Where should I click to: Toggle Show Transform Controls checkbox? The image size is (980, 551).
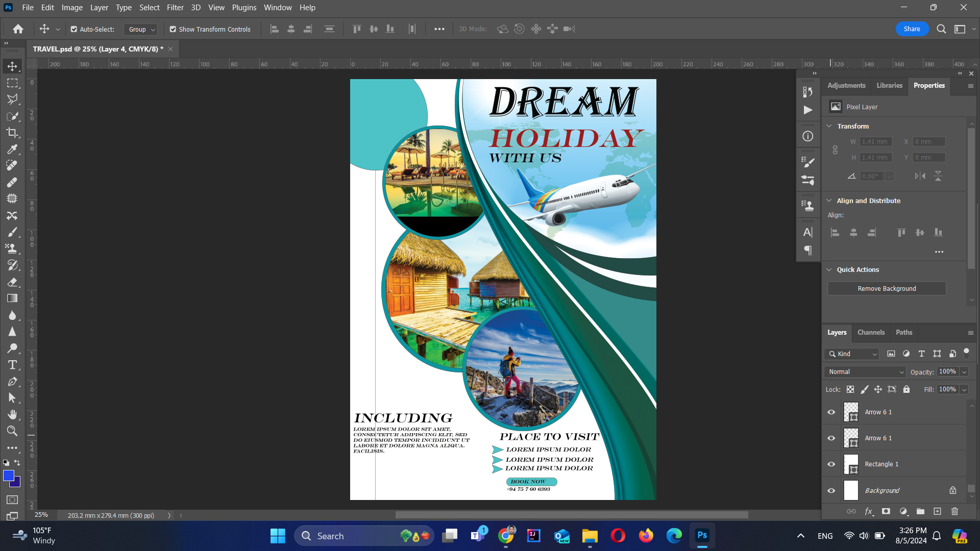click(173, 30)
